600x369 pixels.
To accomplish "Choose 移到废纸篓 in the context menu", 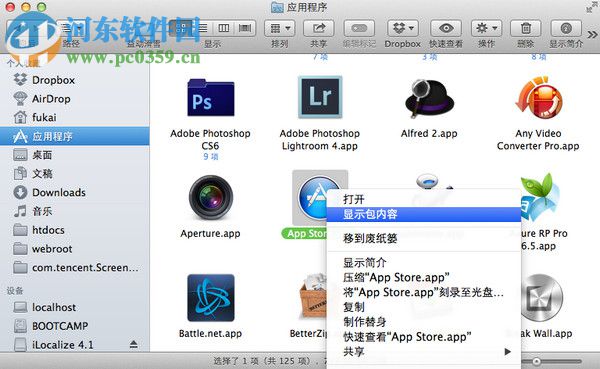I will [x=424, y=239].
